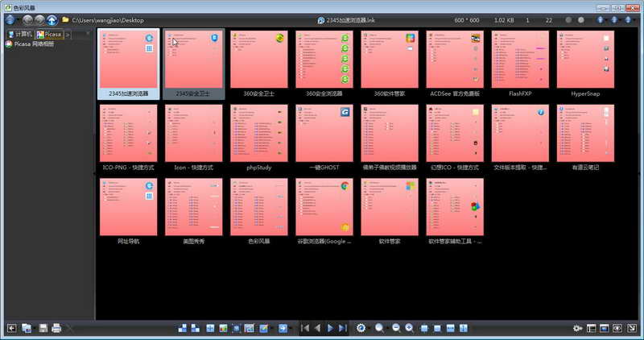Select the phpStudy thumbnail

click(x=258, y=138)
